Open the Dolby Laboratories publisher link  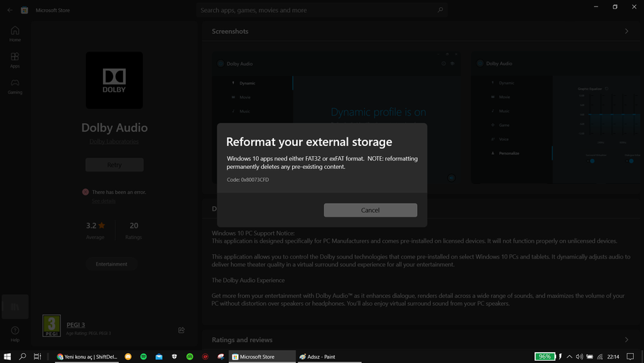(x=114, y=142)
